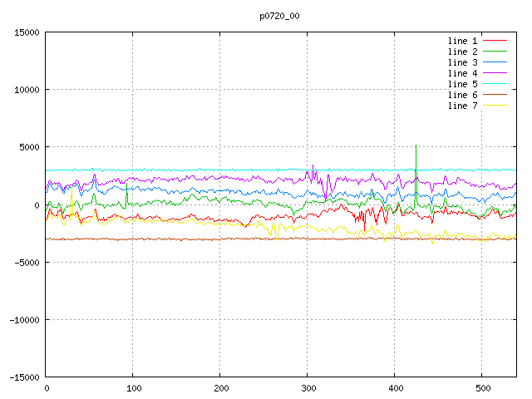Click the -5000 y-axis tick label
Image resolution: width=532 pixels, height=399 pixels.
25,262
